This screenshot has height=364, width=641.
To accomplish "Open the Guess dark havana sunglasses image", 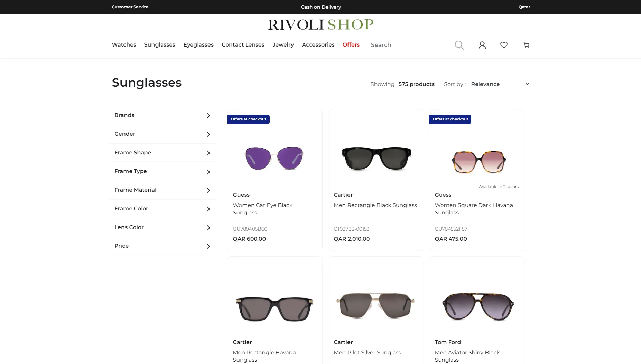I will click(479, 162).
